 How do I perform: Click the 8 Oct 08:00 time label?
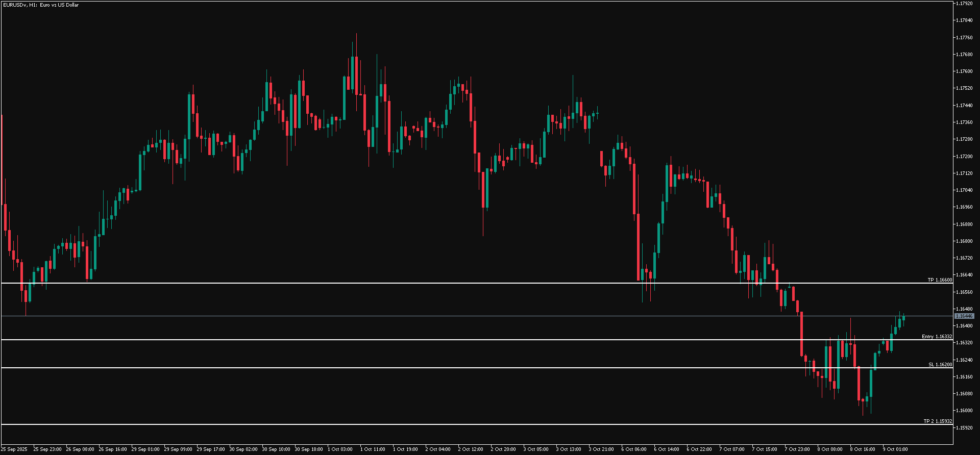830,449
